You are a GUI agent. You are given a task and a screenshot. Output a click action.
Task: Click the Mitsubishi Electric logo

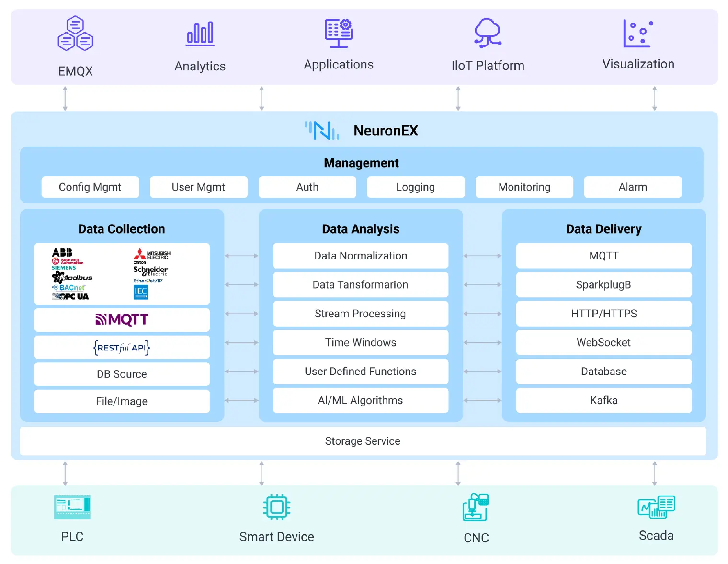pos(152,254)
